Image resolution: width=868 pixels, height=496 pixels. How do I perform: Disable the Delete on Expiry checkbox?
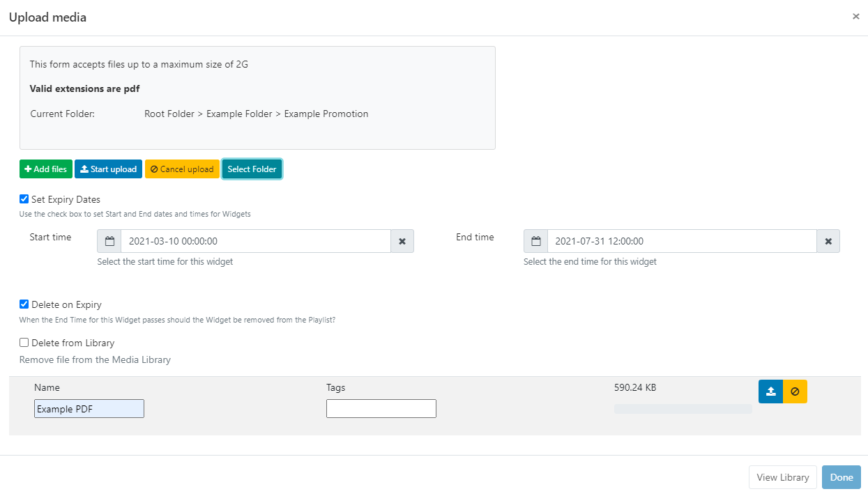tap(24, 304)
